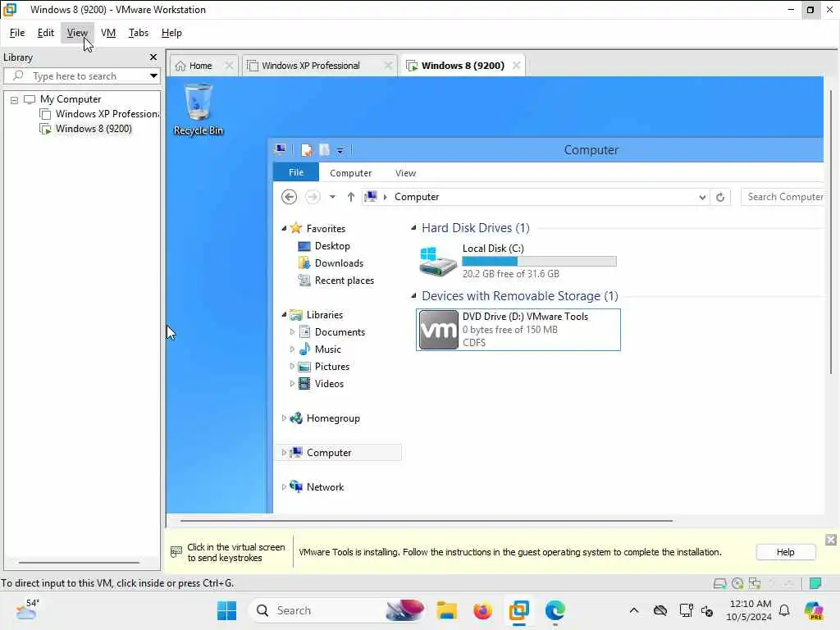
Task: Click the VMware Tools DVD drive icon
Action: 438,330
